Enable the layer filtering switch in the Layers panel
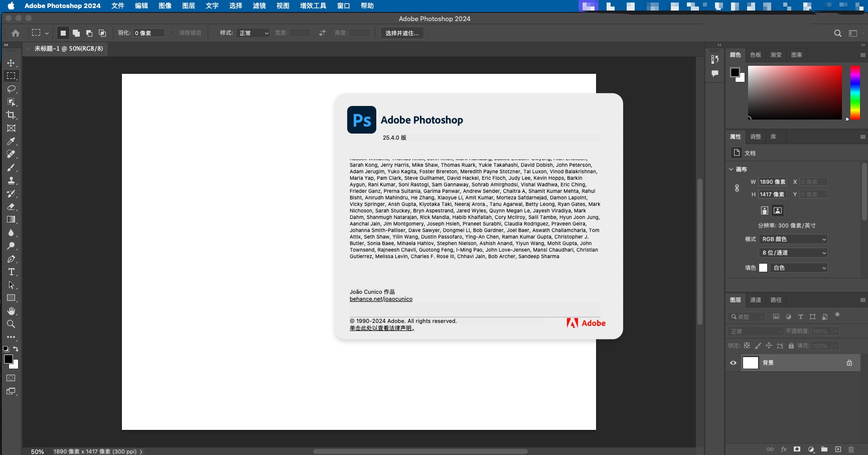 [837, 316]
